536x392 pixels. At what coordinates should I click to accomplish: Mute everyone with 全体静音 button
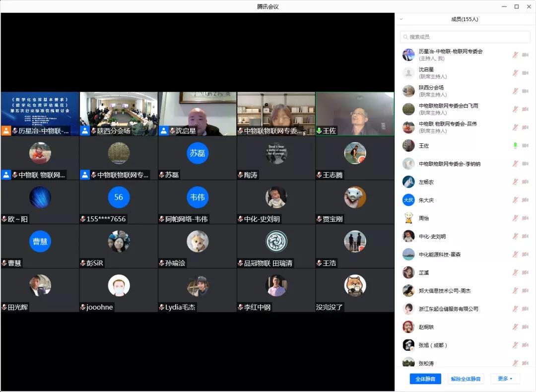(x=425, y=379)
